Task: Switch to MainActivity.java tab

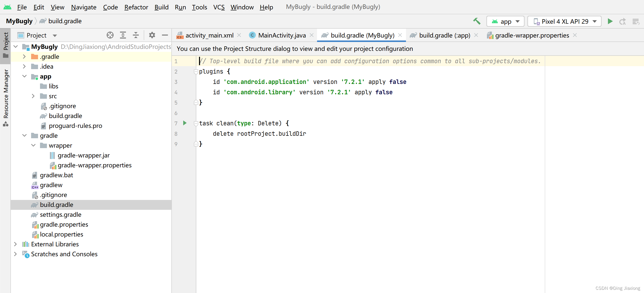Action: click(x=282, y=35)
